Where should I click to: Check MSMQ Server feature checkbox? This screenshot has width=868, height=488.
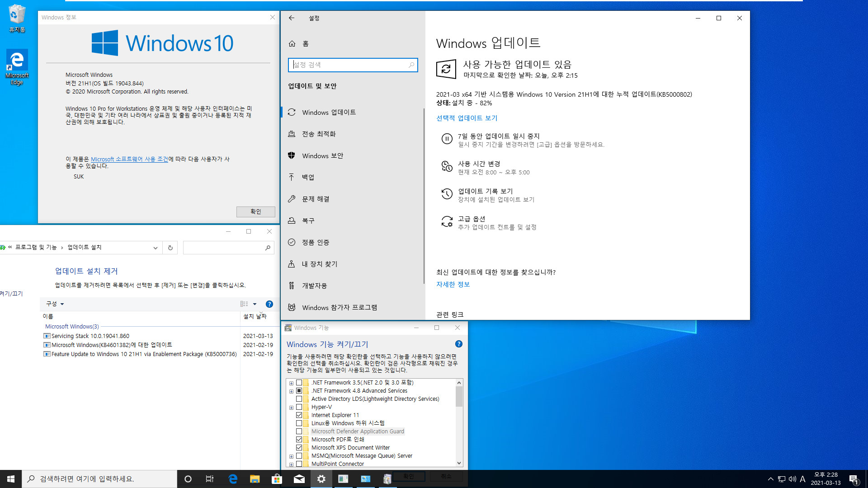299,456
